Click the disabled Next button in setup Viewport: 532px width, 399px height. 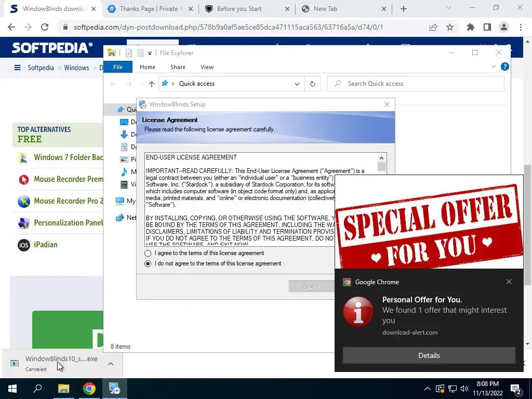click(311, 286)
